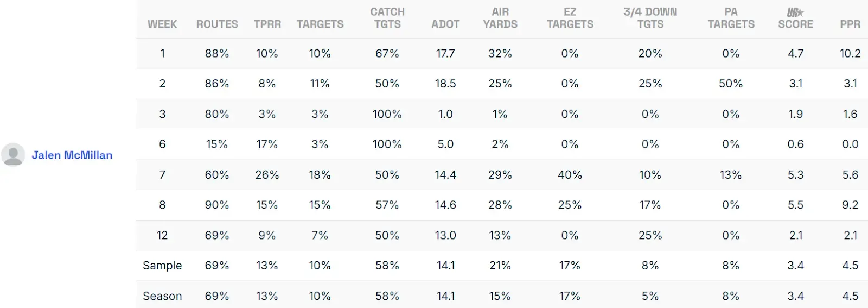The image size is (868, 308).
Task: Sort by the 3/4 DOWN TGTS header
Action: tap(650, 18)
